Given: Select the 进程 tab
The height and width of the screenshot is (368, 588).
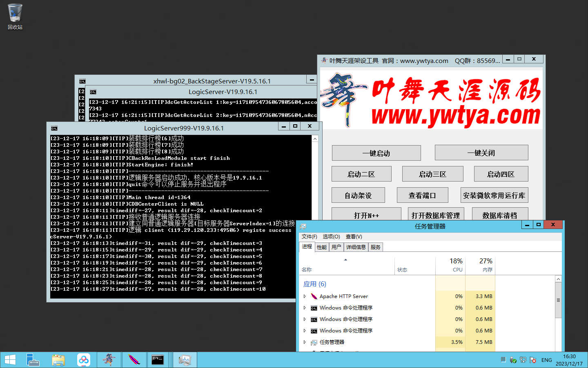Looking at the screenshot, I should (x=307, y=247).
